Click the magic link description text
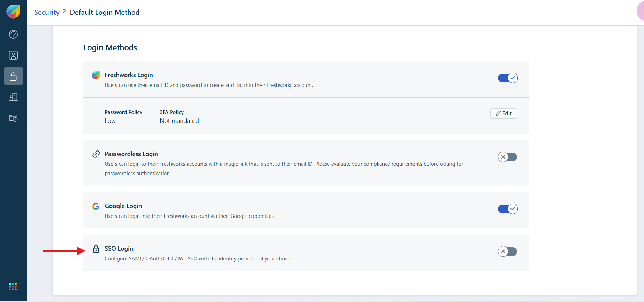This screenshot has height=302, width=644. [284, 169]
